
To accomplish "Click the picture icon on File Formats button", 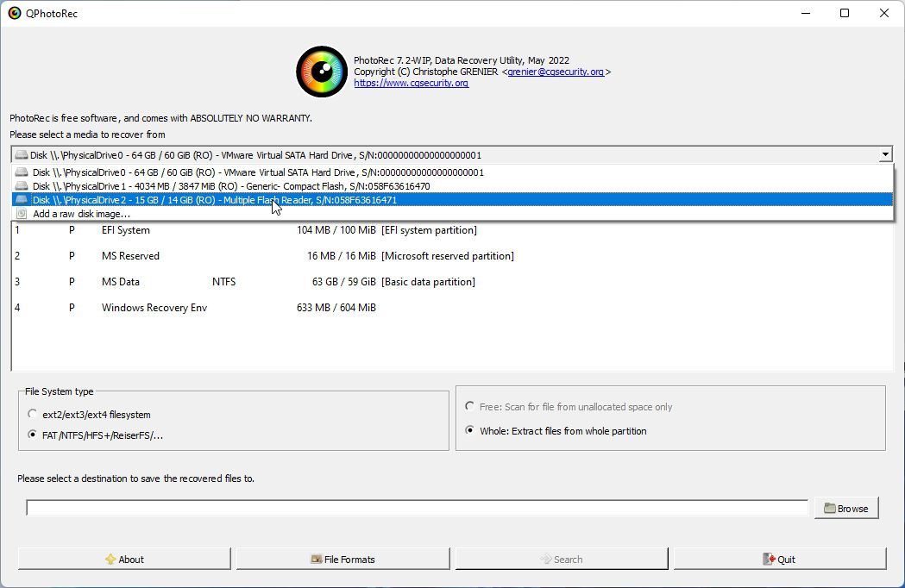I will (317, 560).
